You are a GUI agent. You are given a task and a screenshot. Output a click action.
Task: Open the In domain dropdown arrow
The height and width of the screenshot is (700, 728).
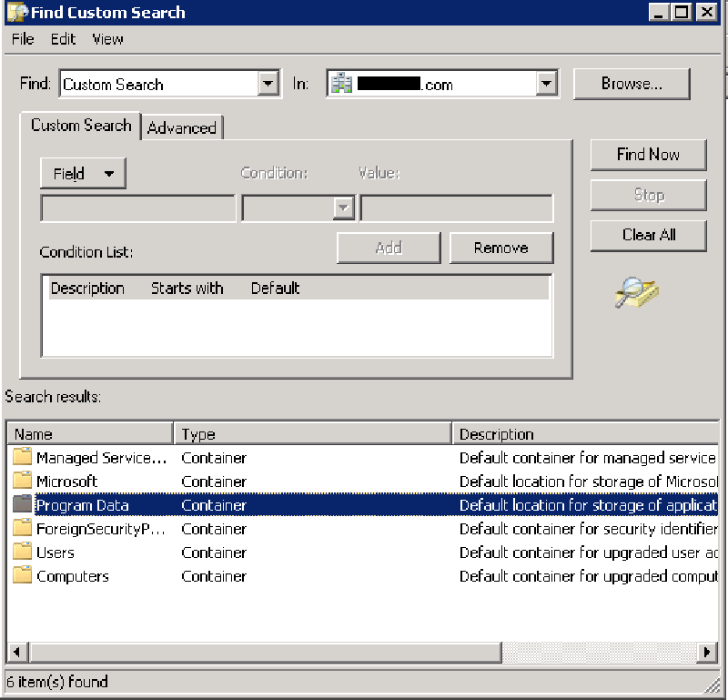pos(546,84)
